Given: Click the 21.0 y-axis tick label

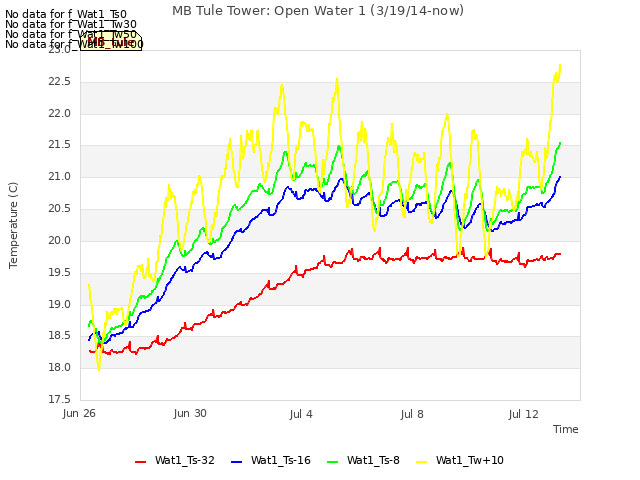Looking at the screenshot, I should tap(59, 177).
